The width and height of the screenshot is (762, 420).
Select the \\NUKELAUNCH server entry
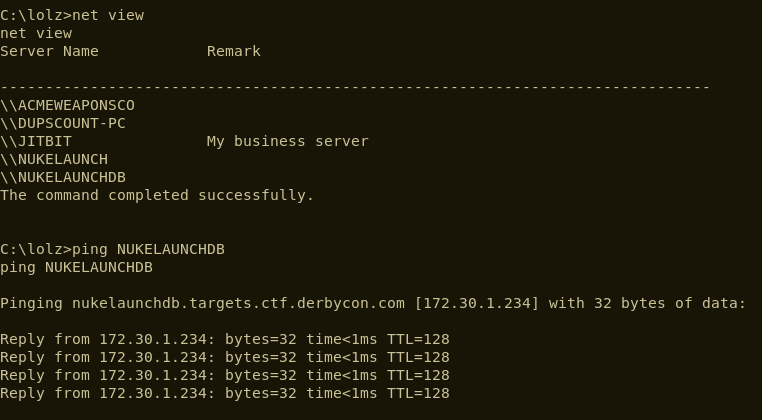(x=54, y=159)
